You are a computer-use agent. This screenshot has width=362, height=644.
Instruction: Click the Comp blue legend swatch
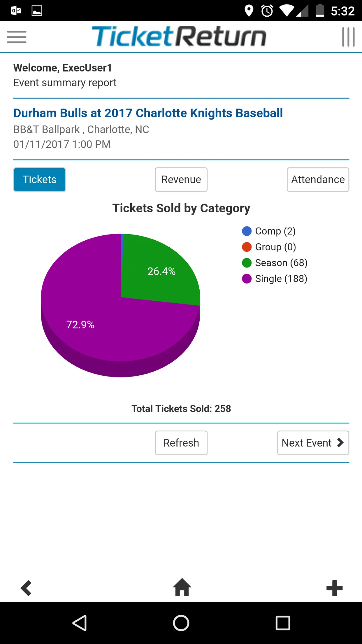click(247, 231)
